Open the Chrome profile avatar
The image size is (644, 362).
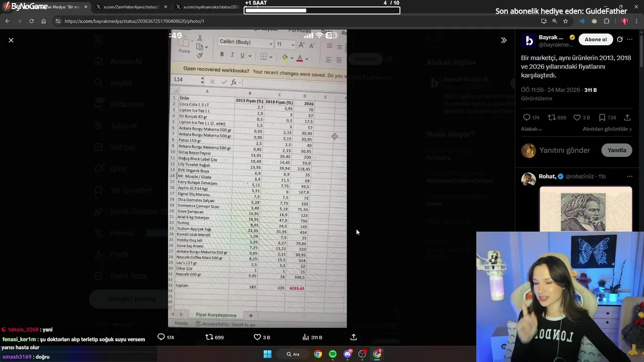(x=624, y=21)
